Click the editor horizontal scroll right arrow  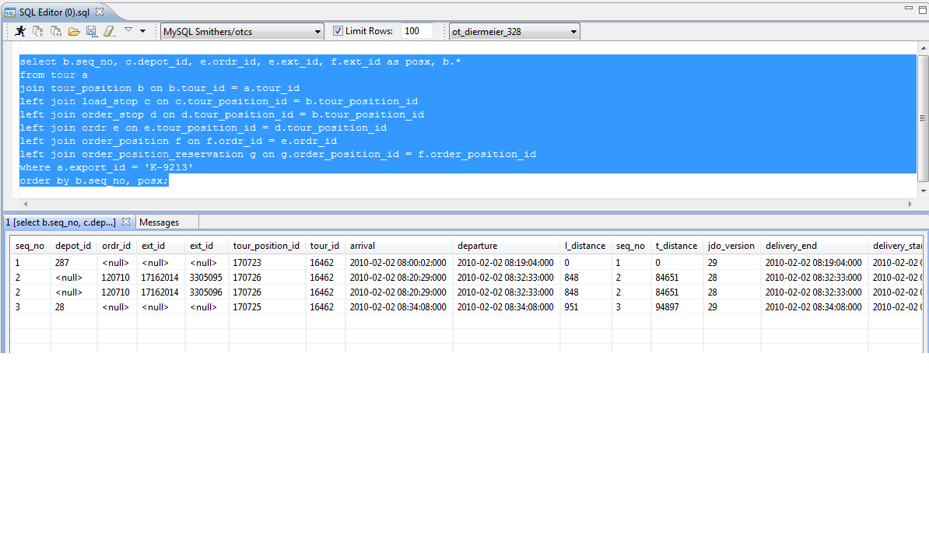[910, 204]
